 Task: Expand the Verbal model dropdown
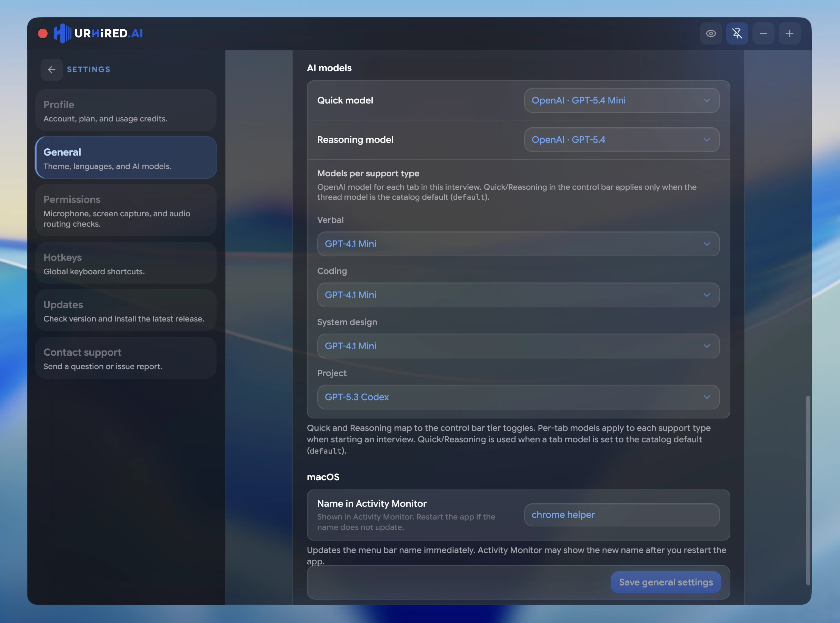coord(518,244)
